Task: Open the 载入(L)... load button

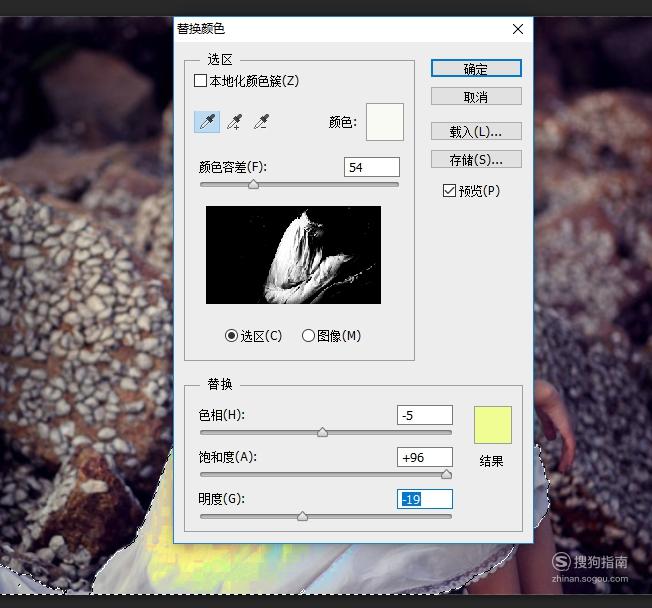Action: click(476, 131)
